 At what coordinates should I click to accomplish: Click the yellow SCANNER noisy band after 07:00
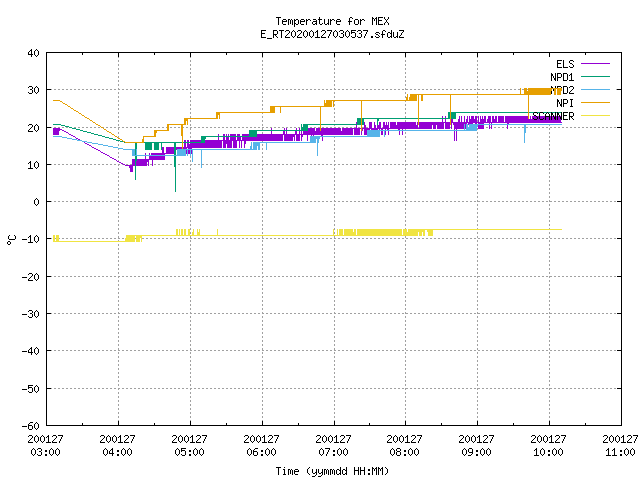coord(383,233)
